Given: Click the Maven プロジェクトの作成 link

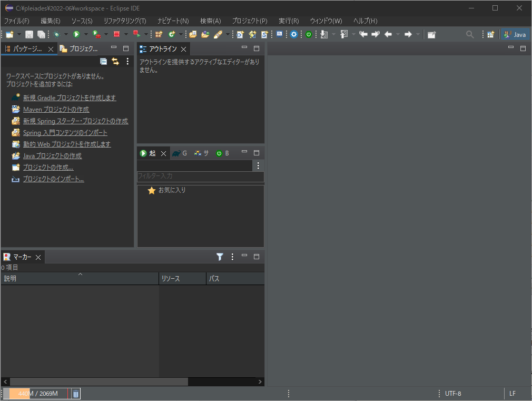Looking at the screenshot, I should [x=56, y=110].
